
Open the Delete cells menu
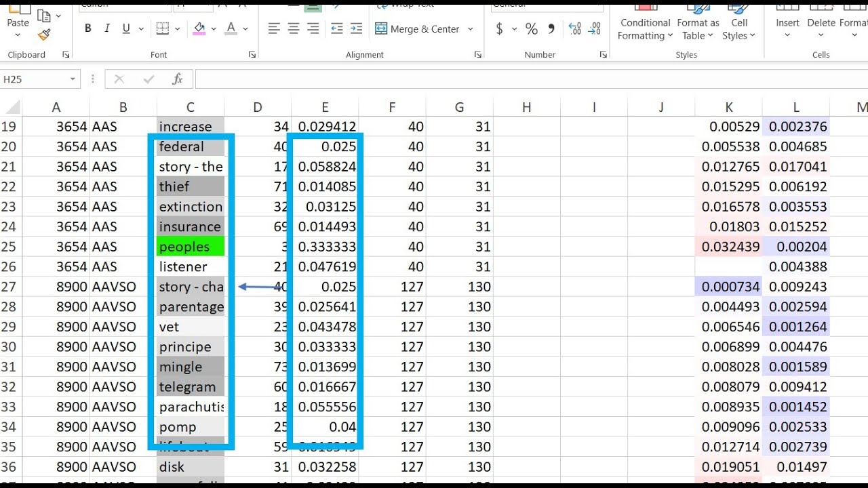(821, 22)
